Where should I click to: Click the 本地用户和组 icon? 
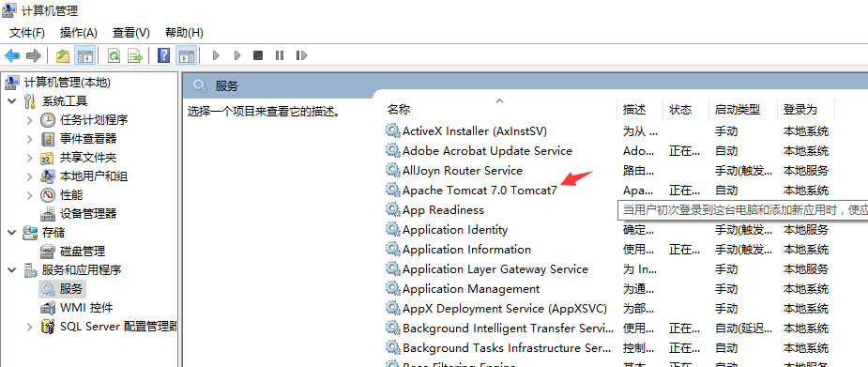tap(48, 176)
